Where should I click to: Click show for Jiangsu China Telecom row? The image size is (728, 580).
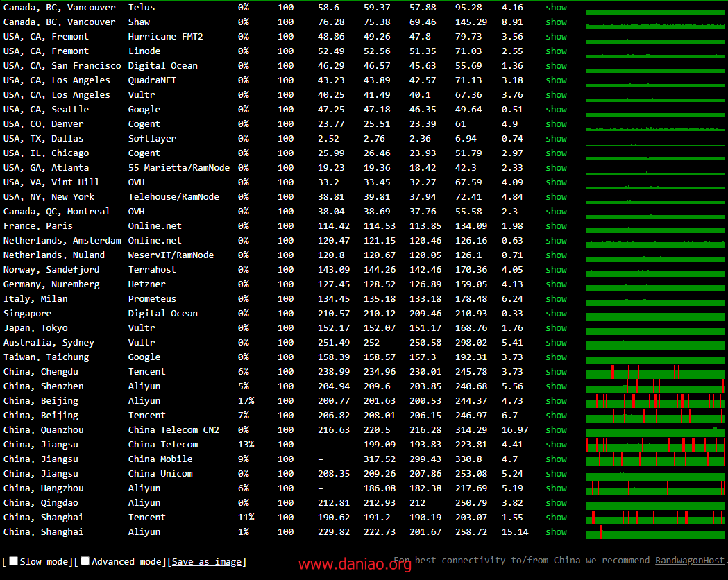(x=556, y=444)
